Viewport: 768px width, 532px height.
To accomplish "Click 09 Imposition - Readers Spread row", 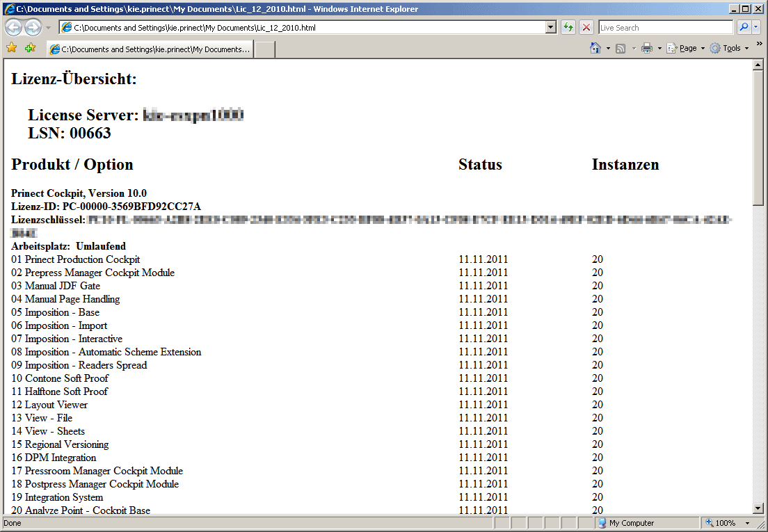I will (79, 364).
